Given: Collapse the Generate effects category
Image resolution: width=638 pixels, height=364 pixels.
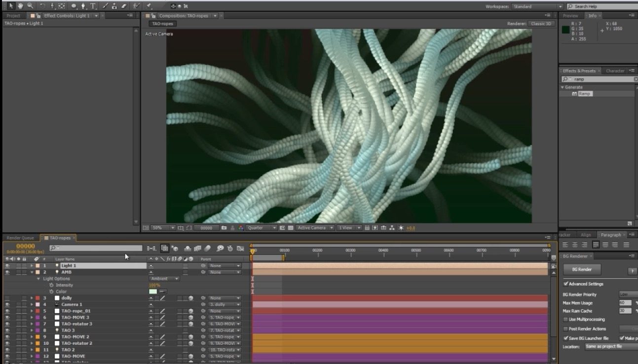Looking at the screenshot, I should coord(563,87).
